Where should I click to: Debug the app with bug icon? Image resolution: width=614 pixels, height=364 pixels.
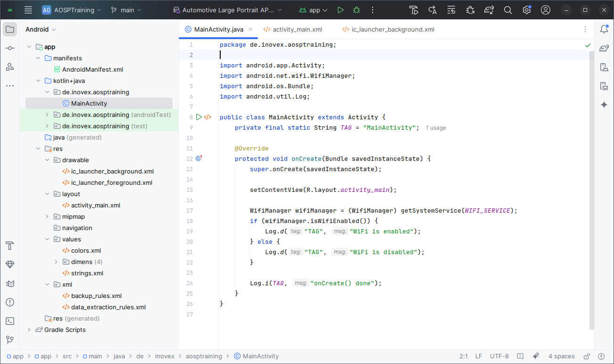click(357, 10)
